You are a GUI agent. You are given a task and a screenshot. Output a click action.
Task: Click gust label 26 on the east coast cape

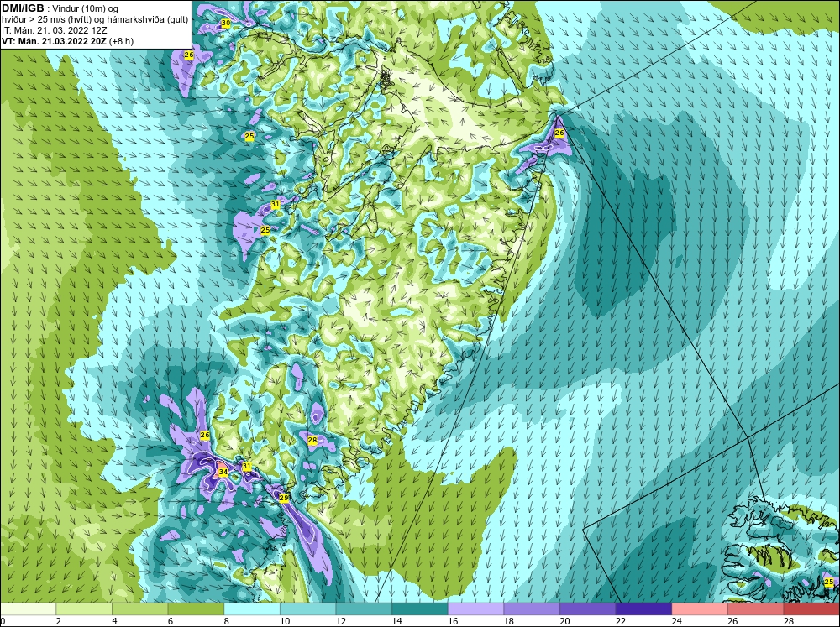(x=559, y=133)
